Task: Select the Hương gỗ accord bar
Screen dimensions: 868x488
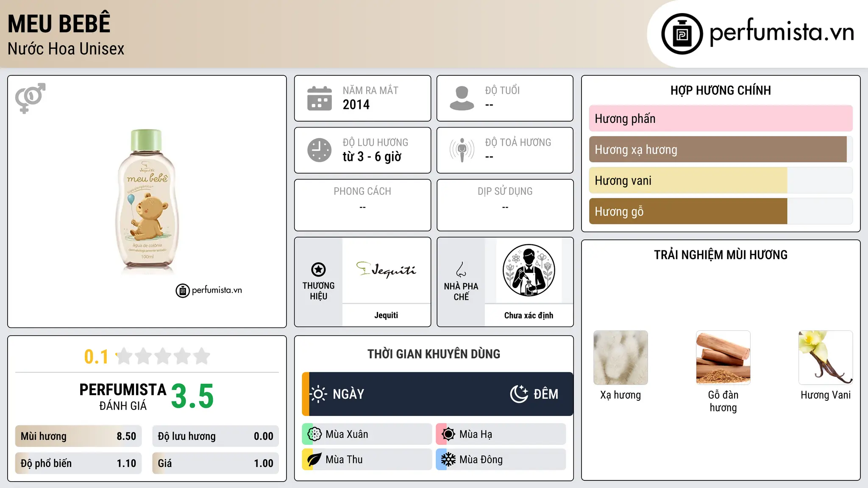Action: [721, 211]
